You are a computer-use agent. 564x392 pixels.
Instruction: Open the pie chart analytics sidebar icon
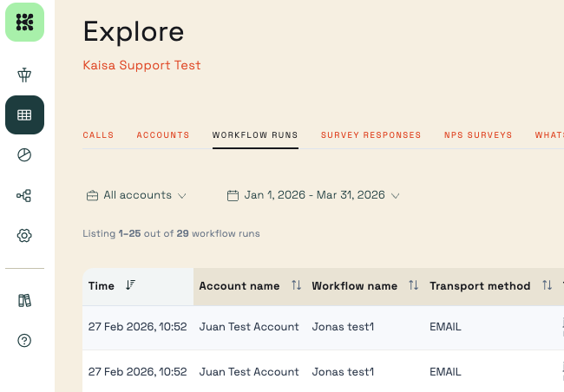[24, 155]
